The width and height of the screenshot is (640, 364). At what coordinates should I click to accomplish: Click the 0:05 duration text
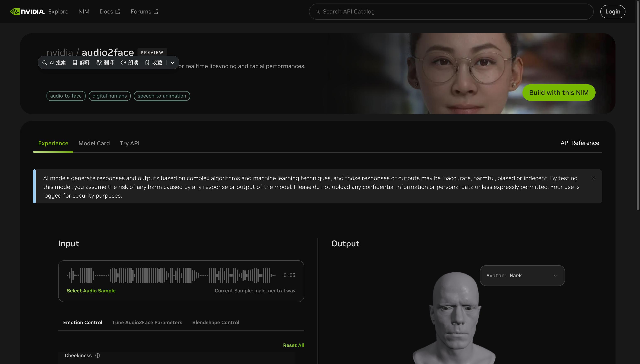coord(289,275)
